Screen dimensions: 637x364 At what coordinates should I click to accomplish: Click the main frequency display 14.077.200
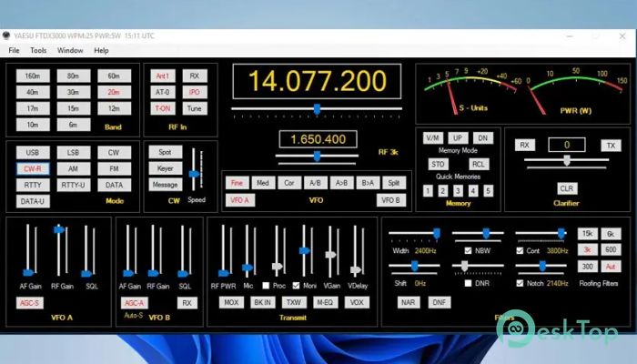(317, 81)
